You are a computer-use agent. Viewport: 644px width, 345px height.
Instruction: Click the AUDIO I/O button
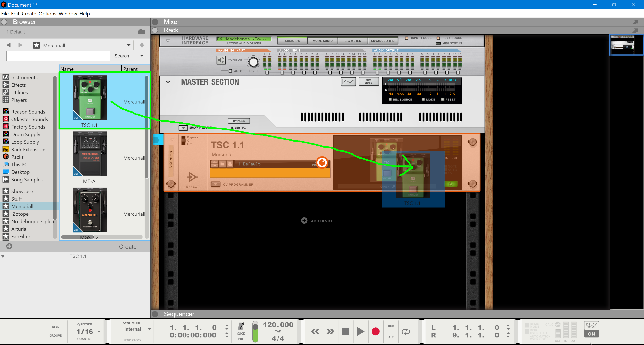coord(292,41)
